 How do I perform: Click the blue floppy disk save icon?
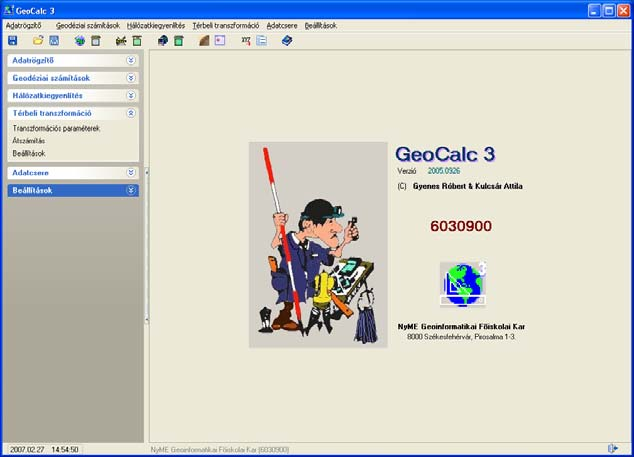[x=13, y=40]
